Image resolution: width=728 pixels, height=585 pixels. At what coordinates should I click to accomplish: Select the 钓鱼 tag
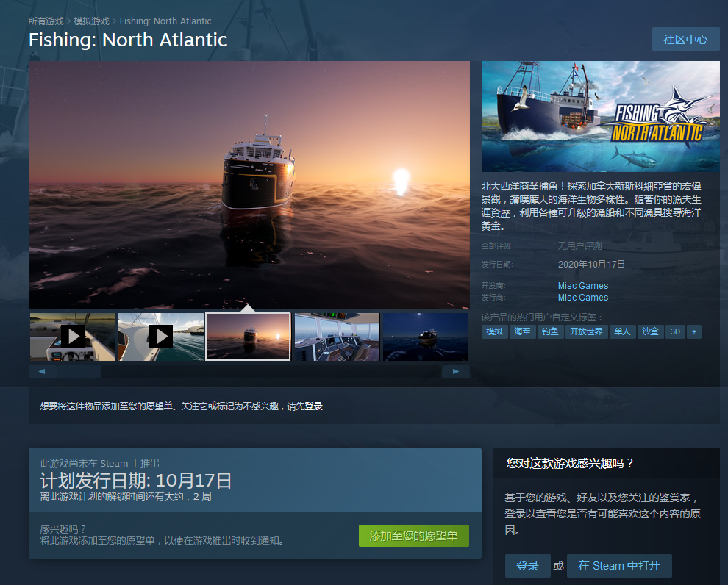(x=550, y=331)
